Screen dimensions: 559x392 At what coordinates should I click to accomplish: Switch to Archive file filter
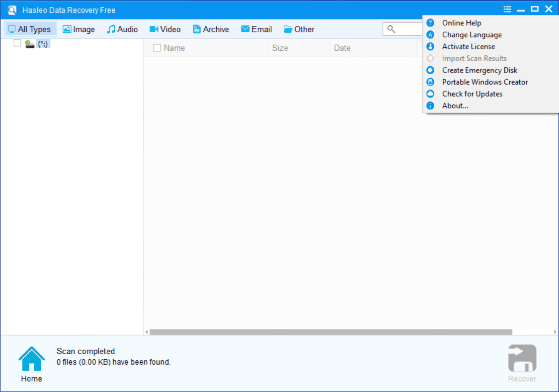coord(211,29)
